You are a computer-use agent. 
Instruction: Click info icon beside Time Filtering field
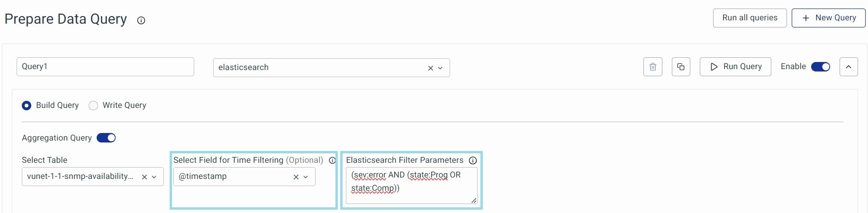tap(332, 160)
